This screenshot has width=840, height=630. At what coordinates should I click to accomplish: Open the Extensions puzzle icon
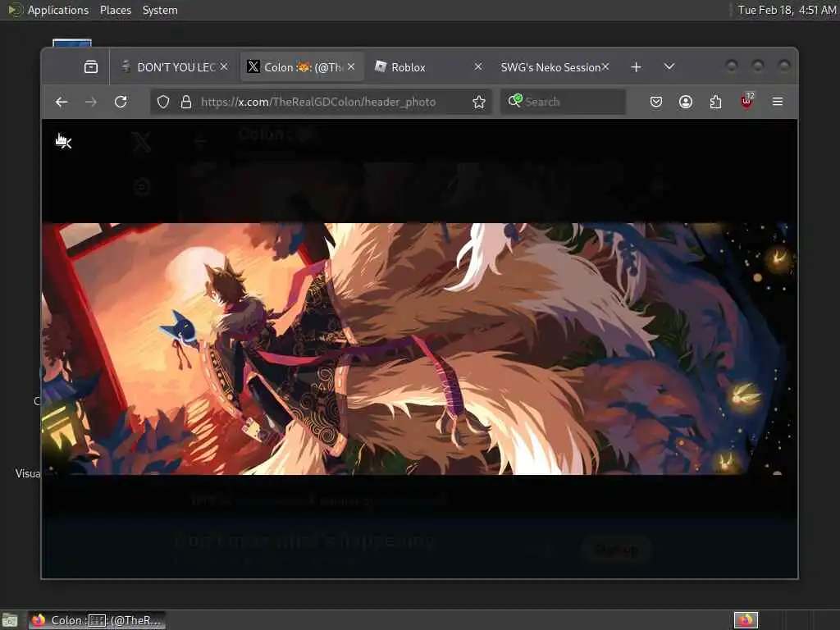click(x=715, y=102)
